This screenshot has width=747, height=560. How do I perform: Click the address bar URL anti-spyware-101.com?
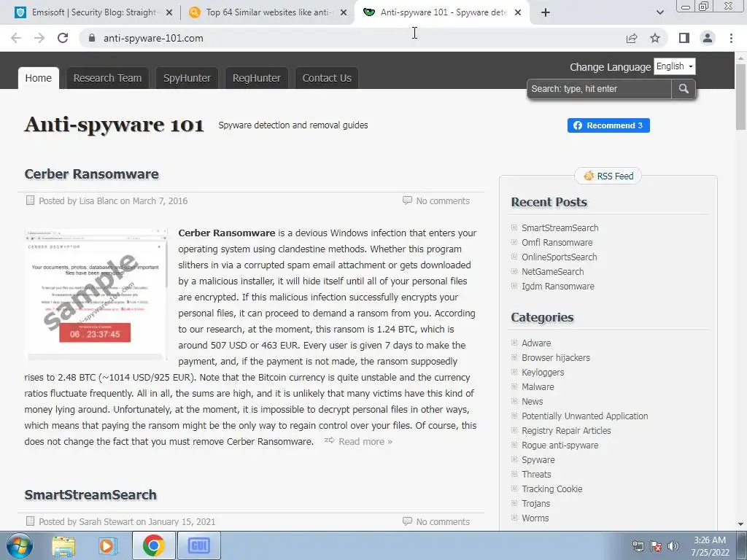click(153, 38)
